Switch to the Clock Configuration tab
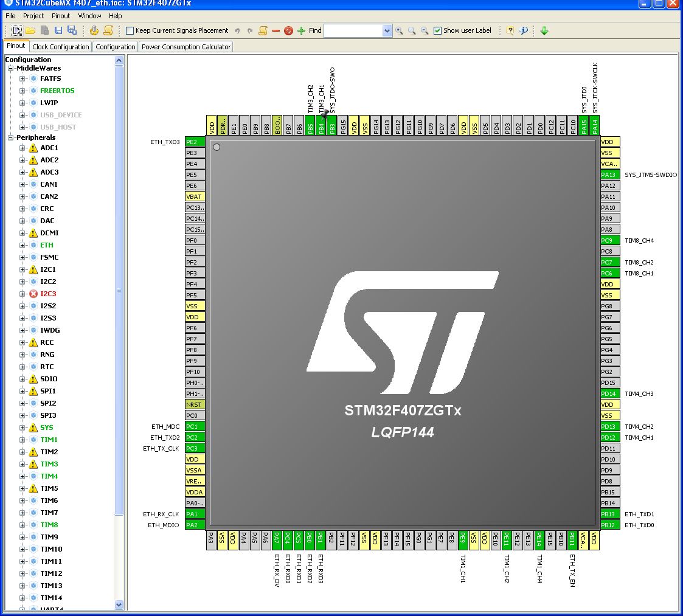The image size is (683, 616). click(x=61, y=47)
